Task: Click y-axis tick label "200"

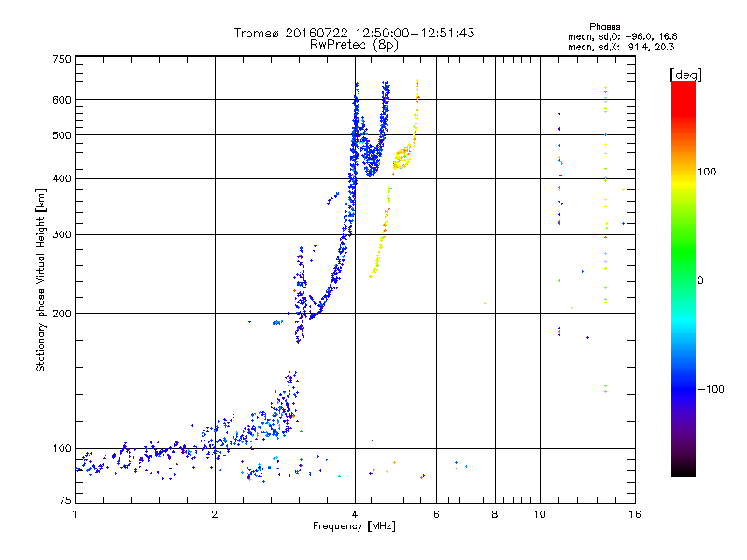Action: (62, 314)
